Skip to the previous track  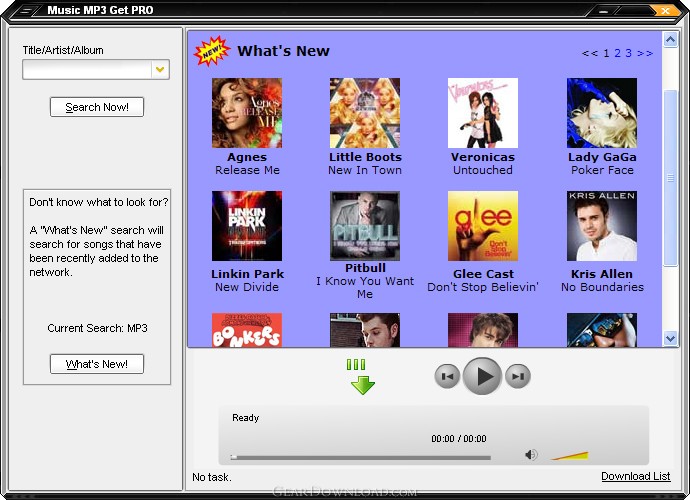click(x=447, y=376)
